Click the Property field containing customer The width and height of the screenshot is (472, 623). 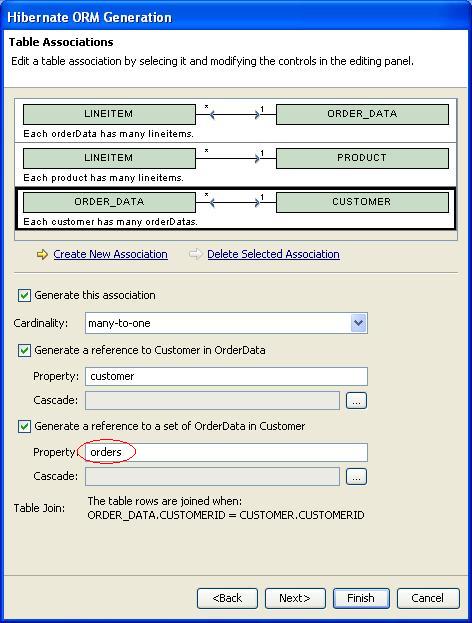[226, 376]
